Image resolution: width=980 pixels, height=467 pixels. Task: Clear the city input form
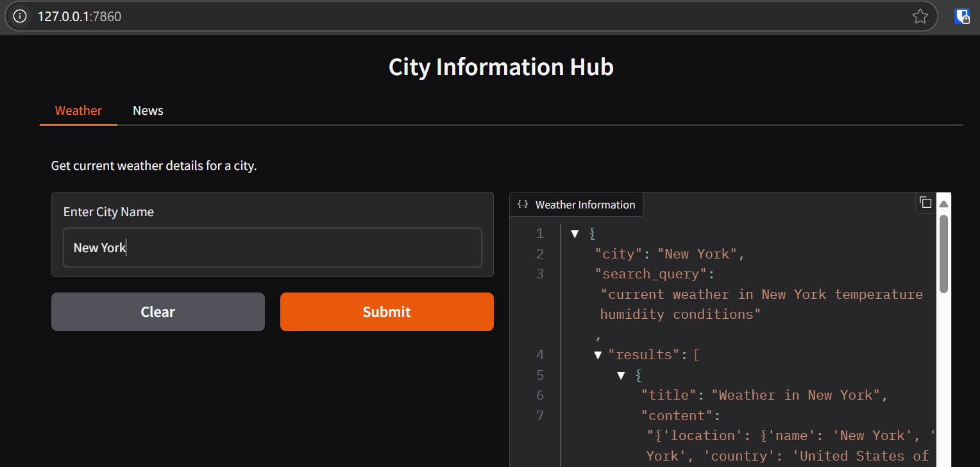158,312
